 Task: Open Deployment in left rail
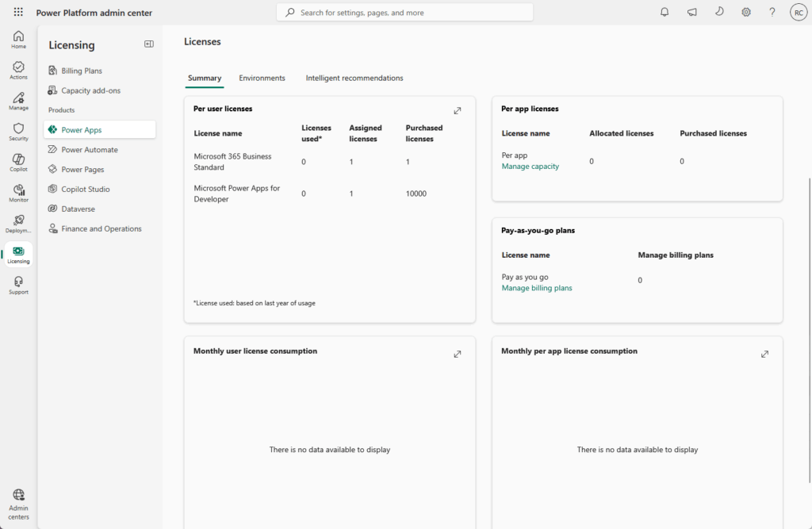tap(19, 224)
